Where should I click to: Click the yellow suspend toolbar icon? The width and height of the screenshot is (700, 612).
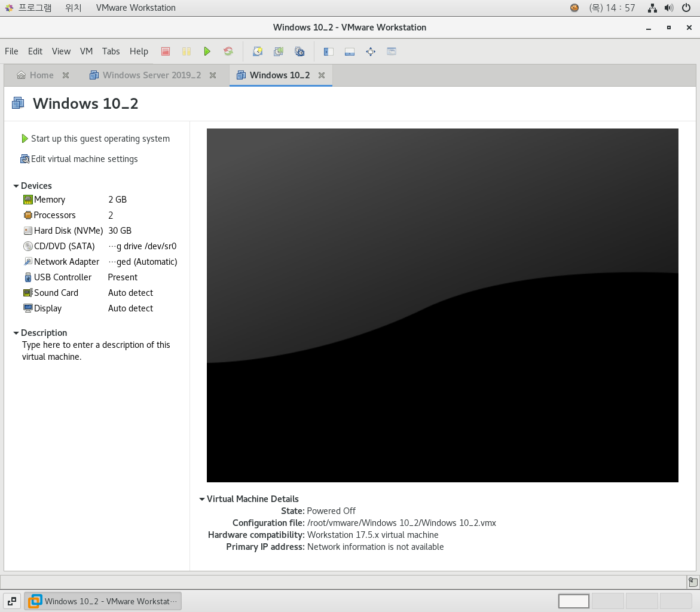186,51
